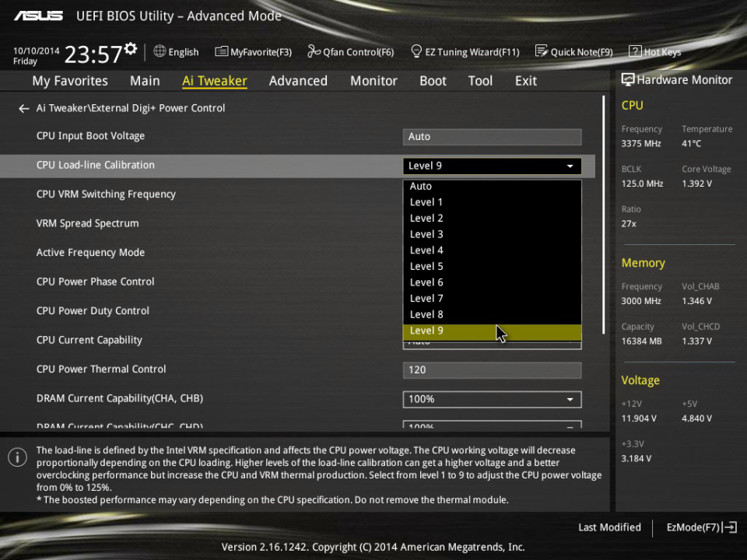The width and height of the screenshot is (747, 560).
Task: Click Qfan Control(F6) text button
Action: tap(359, 52)
